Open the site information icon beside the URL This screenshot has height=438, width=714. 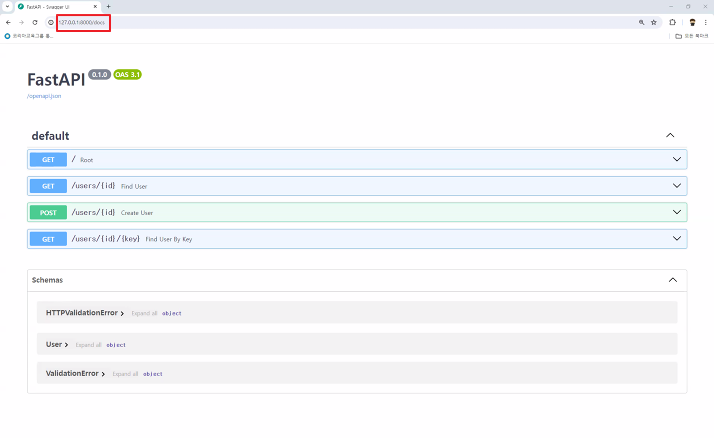click(51, 22)
